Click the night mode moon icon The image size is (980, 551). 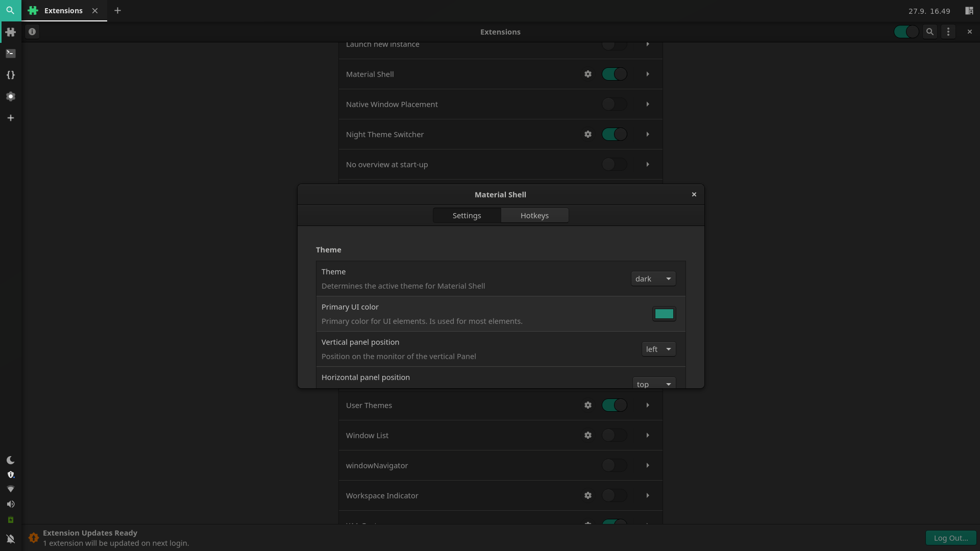11,460
